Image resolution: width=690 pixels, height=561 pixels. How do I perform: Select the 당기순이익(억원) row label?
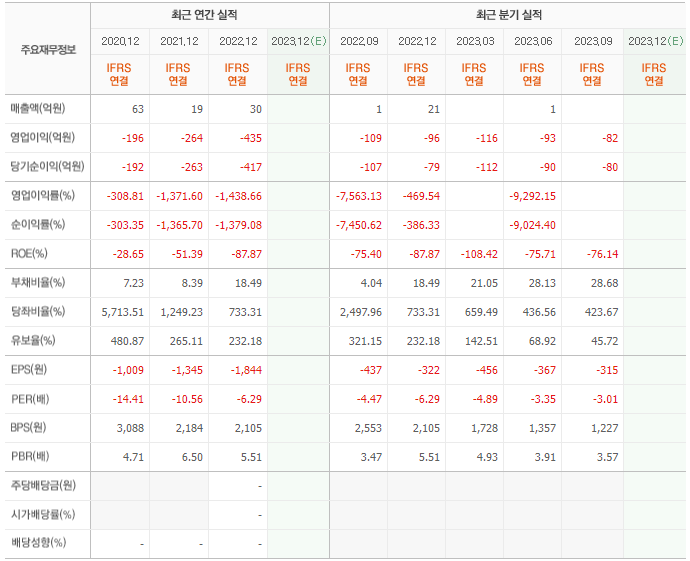point(47,166)
